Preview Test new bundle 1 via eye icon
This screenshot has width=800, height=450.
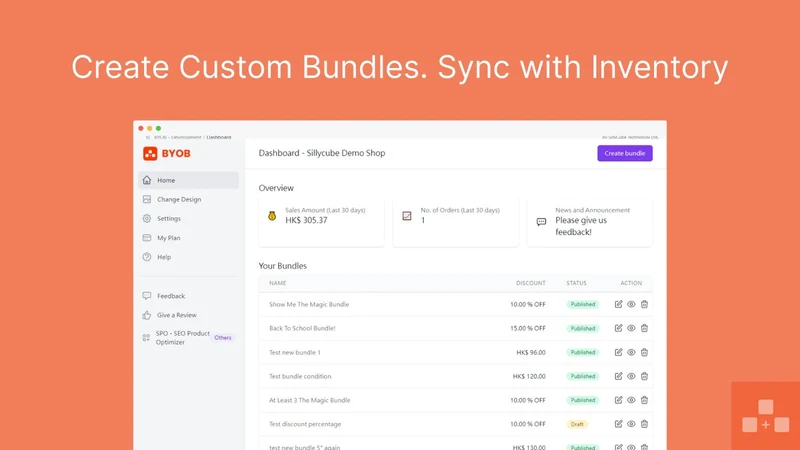click(x=631, y=352)
